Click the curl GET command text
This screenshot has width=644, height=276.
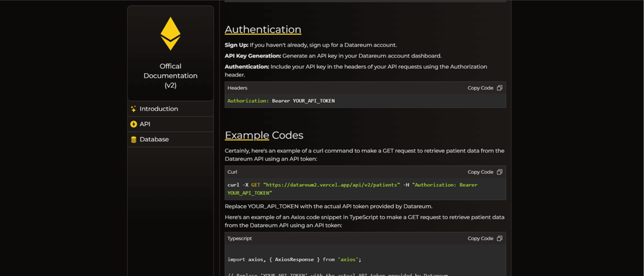pyautogui.click(x=352, y=189)
